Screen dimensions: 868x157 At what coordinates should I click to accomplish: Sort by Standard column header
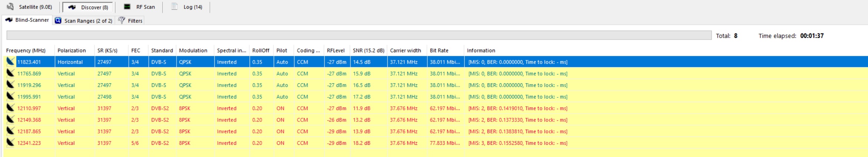point(162,50)
